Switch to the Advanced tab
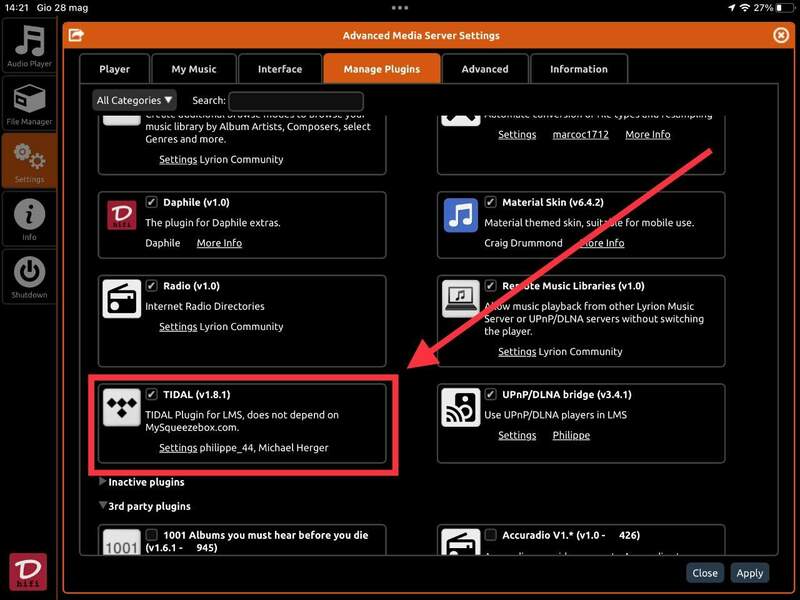Screen dimensions: 800x600 pyautogui.click(x=485, y=69)
